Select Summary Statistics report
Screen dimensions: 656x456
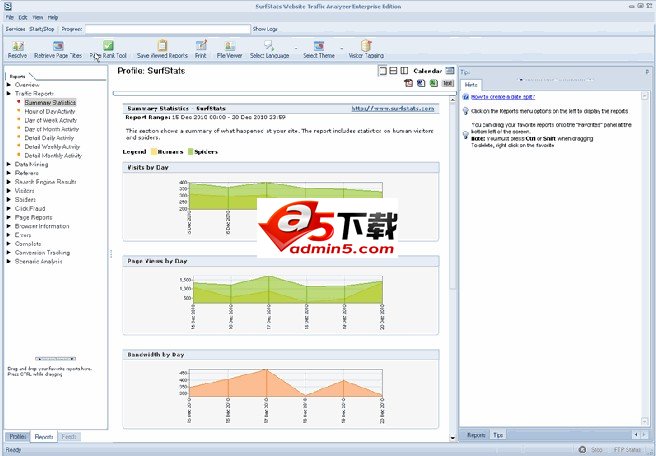(x=50, y=102)
